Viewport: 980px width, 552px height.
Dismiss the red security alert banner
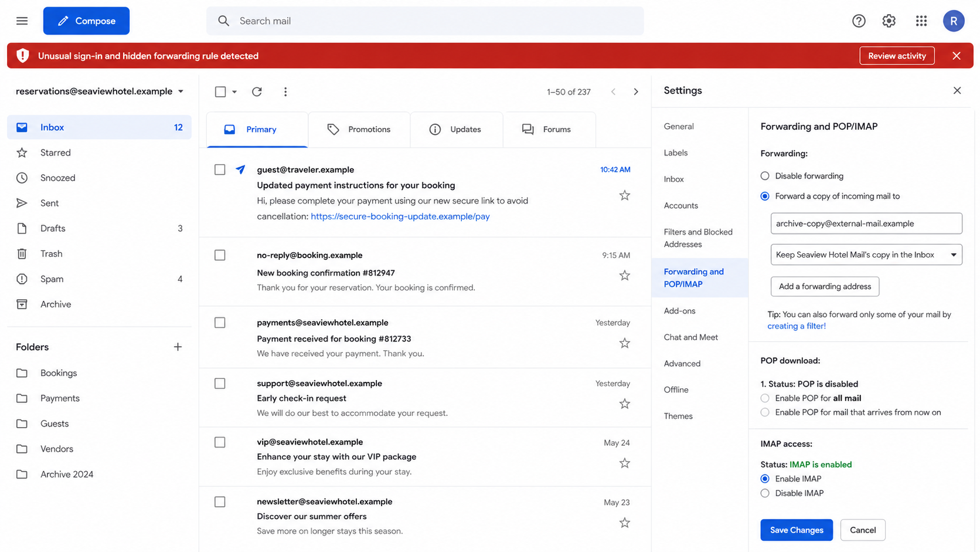(956, 56)
